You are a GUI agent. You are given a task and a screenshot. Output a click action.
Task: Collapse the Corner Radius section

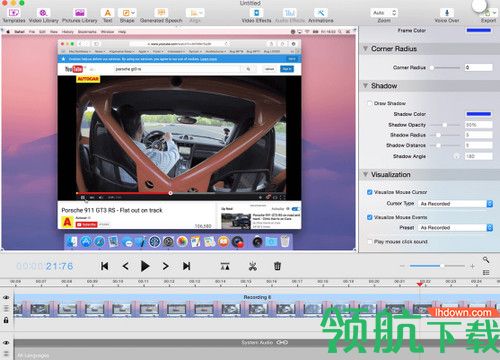pos(365,49)
